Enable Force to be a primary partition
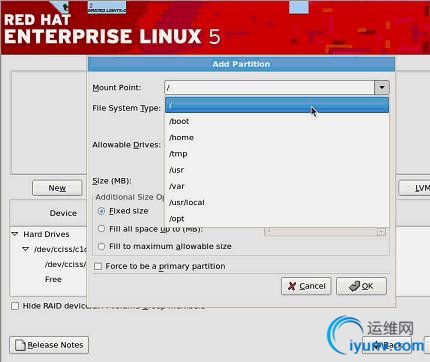The height and width of the screenshot is (362, 430). point(98,266)
